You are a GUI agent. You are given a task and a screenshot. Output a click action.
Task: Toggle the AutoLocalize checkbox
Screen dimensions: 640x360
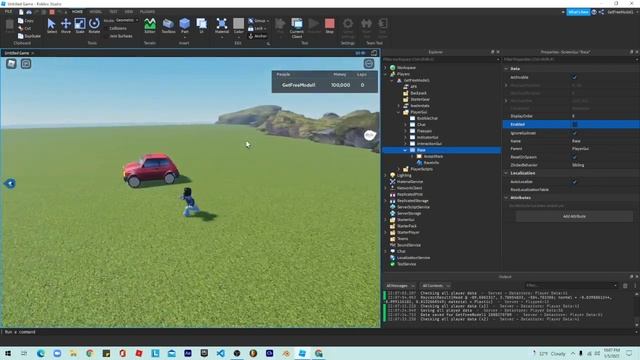pyautogui.click(x=574, y=181)
